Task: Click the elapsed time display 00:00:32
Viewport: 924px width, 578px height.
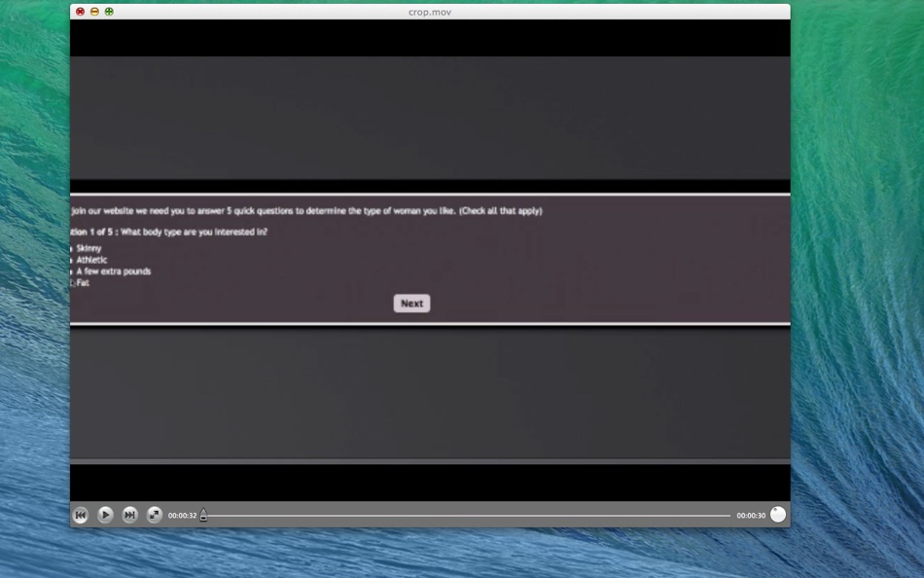Action: pos(182,515)
